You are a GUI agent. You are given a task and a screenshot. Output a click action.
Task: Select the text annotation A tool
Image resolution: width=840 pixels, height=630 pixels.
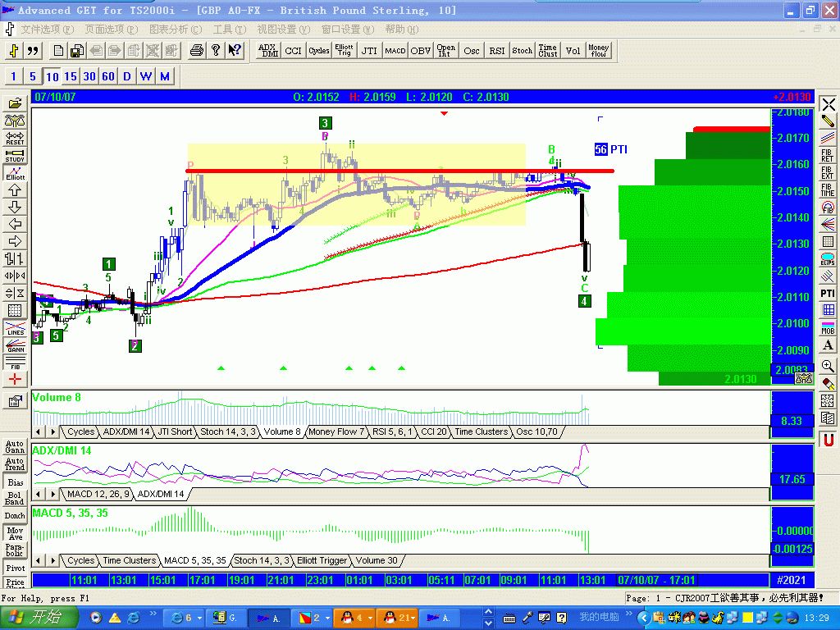tap(828, 345)
